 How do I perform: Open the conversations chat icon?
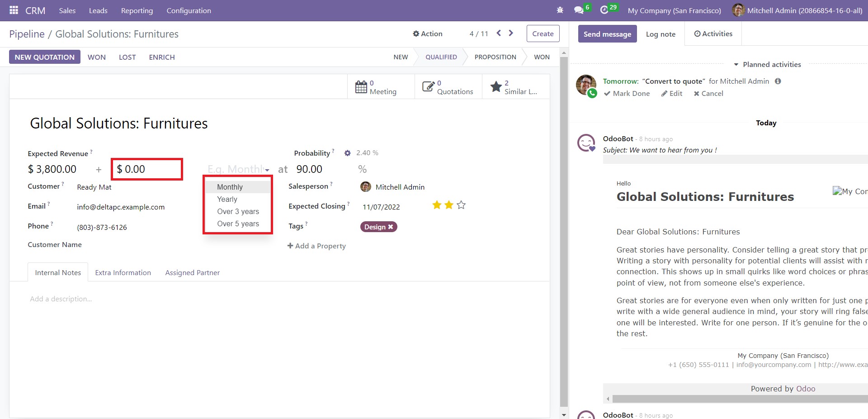tap(578, 10)
